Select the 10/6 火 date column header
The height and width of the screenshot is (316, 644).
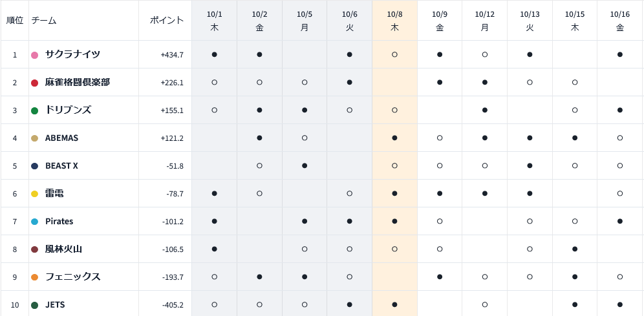tap(350, 21)
